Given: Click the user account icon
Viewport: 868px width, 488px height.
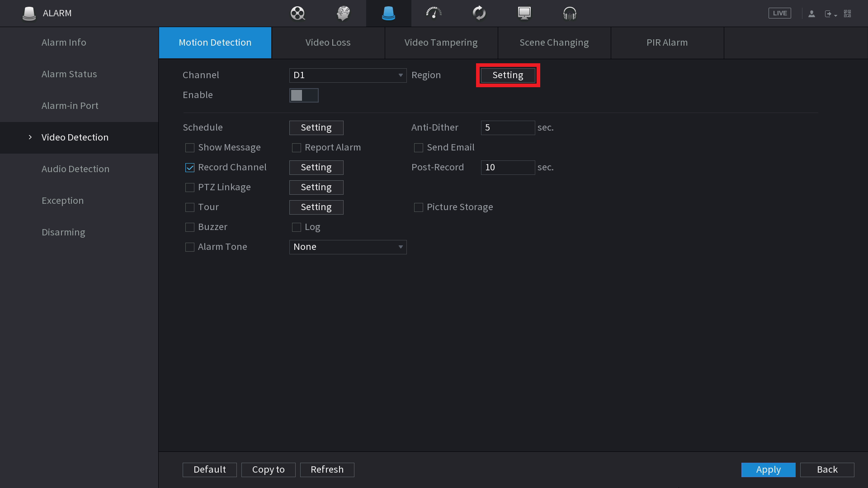Looking at the screenshot, I should (811, 14).
